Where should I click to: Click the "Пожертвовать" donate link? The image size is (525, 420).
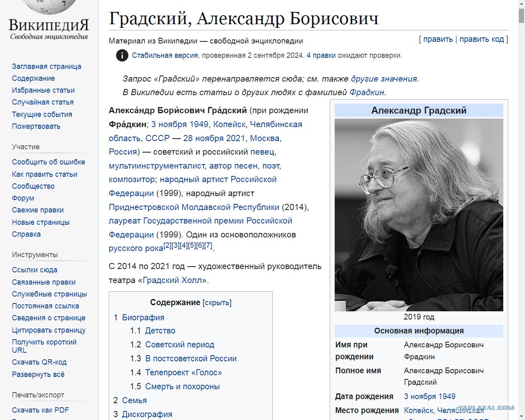click(x=36, y=126)
